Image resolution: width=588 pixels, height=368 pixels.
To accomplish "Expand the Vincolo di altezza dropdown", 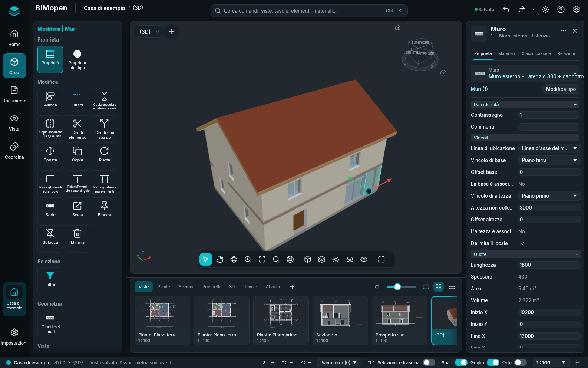I will pos(549,196).
